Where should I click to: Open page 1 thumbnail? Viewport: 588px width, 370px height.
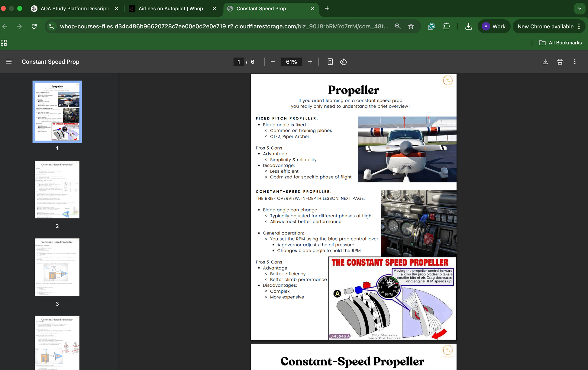pos(57,112)
